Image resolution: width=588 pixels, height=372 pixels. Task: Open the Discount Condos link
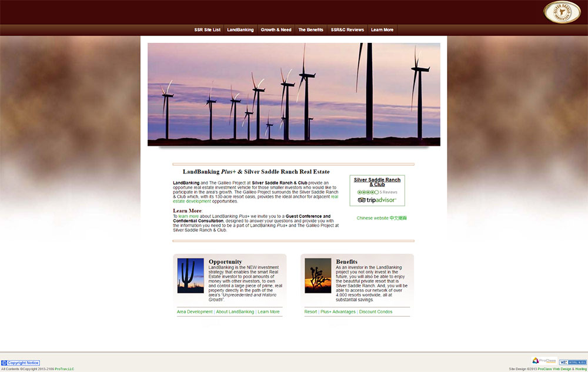(376, 311)
